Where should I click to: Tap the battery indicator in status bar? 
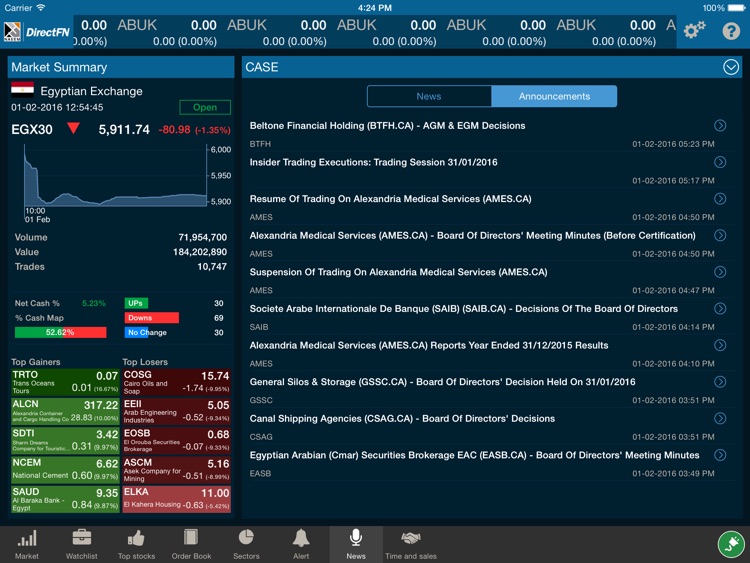point(736,8)
